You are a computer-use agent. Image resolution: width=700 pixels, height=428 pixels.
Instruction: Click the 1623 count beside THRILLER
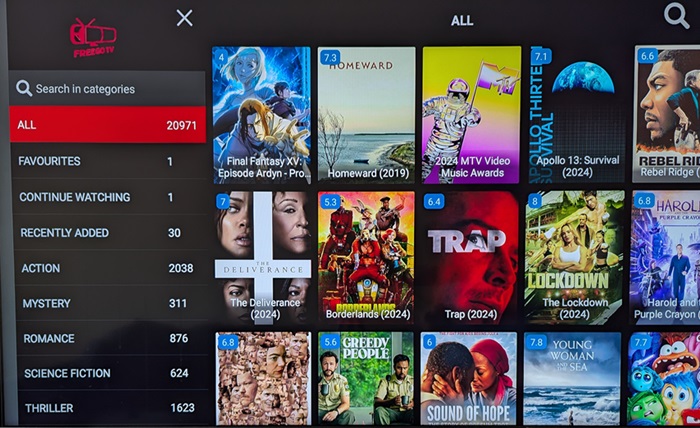(183, 408)
